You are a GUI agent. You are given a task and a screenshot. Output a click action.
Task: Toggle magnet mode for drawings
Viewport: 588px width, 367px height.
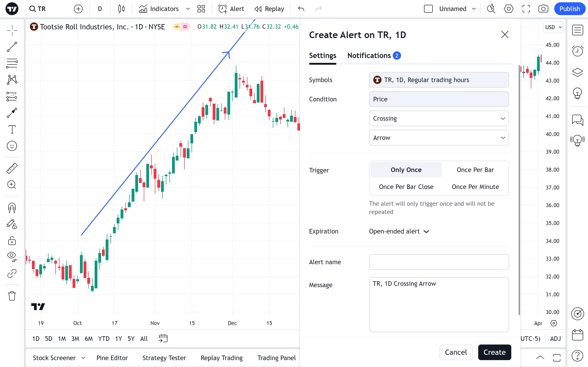[x=12, y=208]
